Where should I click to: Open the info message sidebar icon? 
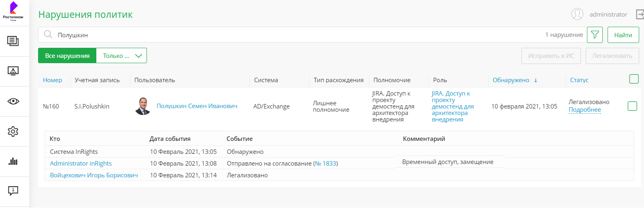(x=13, y=191)
